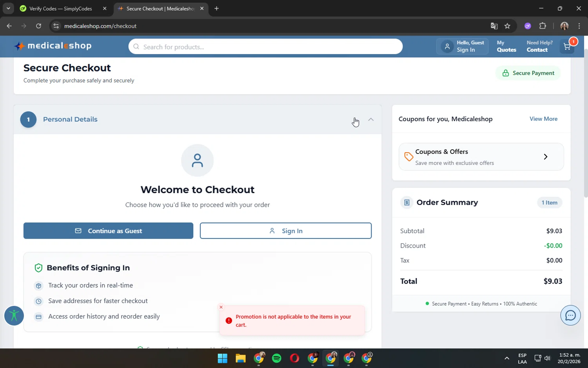Open the accessibility widget

coord(14,315)
